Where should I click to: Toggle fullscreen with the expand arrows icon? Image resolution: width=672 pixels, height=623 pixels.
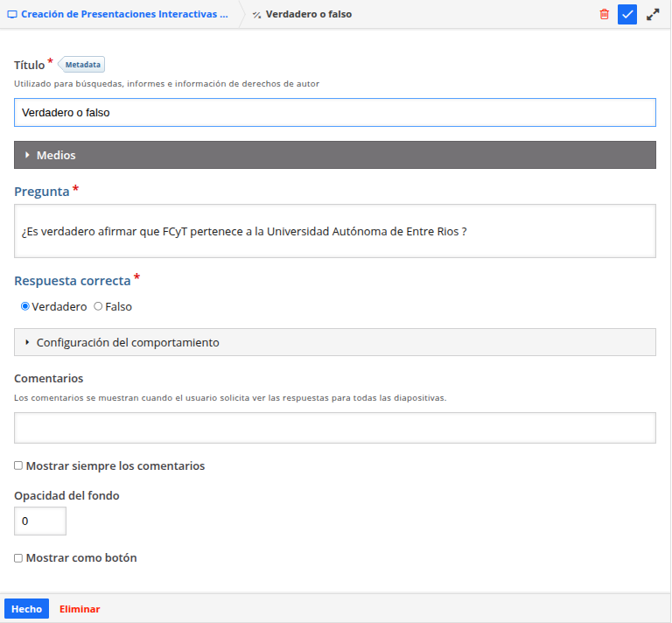click(x=653, y=14)
